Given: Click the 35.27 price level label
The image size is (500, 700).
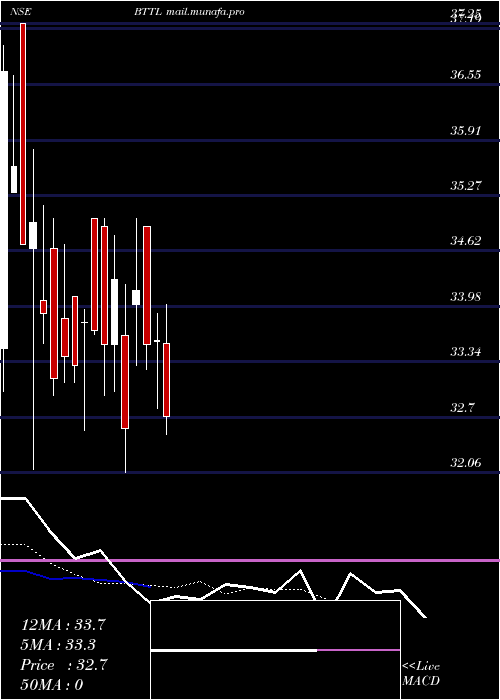Looking at the screenshot, I should pyautogui.click(x=465, y=186).
